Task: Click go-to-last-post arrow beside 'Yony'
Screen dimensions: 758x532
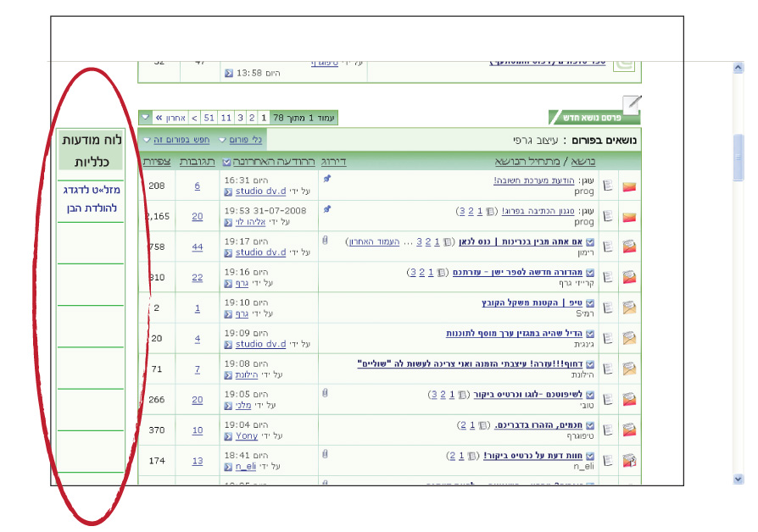Action: tap(228, 436)
